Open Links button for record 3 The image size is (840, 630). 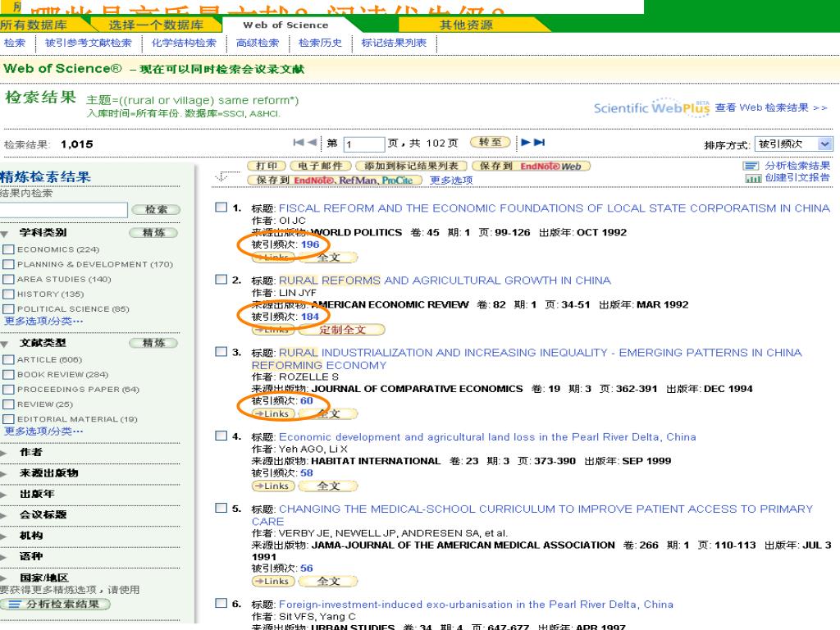(272, 413)
